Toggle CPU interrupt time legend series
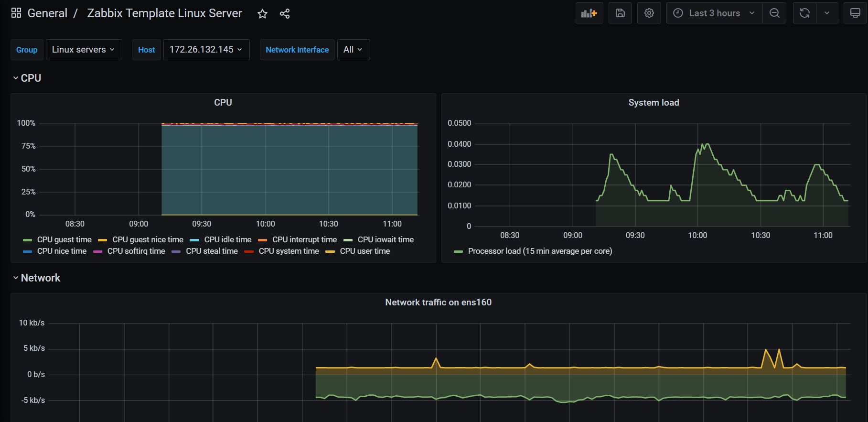Image resolution: width=868 pixels, height=422 pixels. (304, 239)
